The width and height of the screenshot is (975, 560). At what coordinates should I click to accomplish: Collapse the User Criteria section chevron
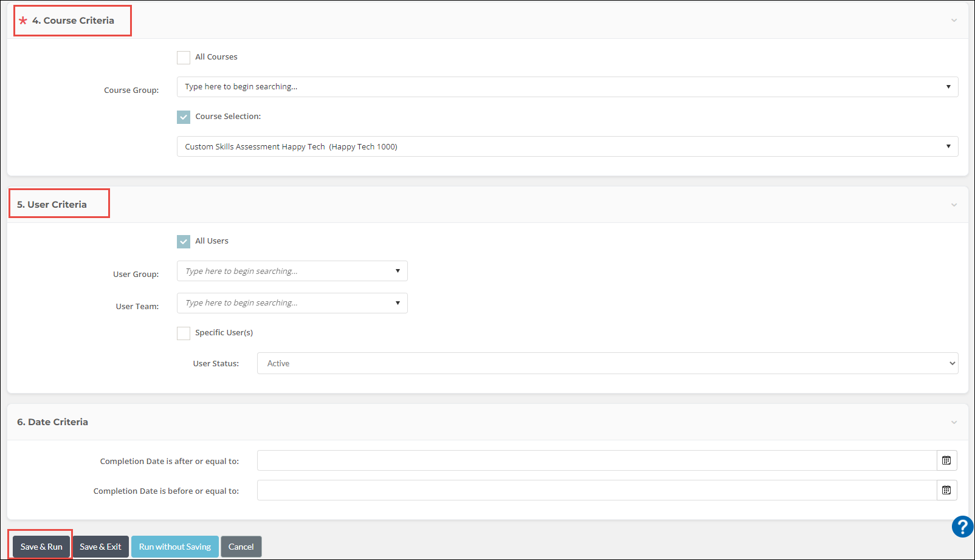pos(954,205)
